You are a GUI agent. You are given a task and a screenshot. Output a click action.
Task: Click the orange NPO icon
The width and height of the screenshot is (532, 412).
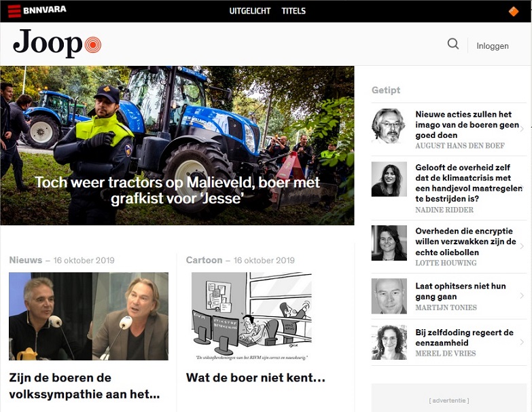tap(514, 11)
